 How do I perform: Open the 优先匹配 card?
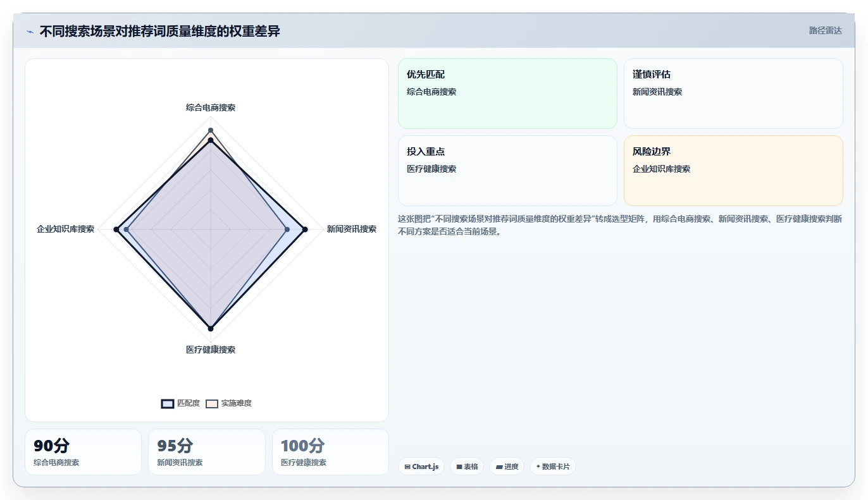click(507, 94)
